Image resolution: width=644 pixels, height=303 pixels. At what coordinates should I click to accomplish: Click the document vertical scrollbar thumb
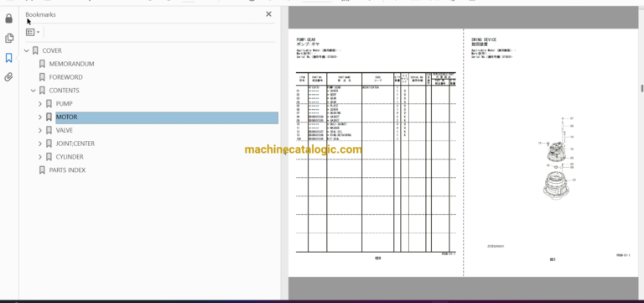tap(642, 88)
